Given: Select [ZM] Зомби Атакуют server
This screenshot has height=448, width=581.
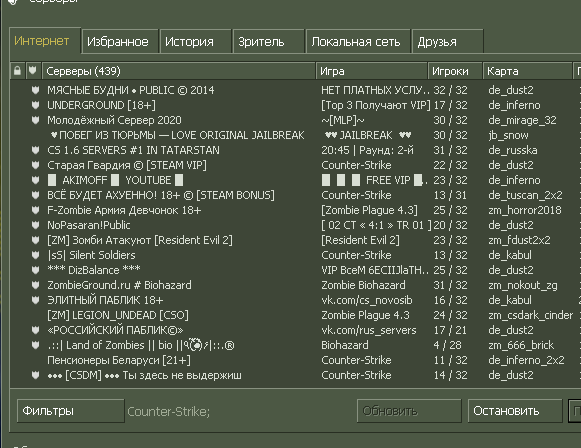Looking at the screenshot, I should pos(140,240).
